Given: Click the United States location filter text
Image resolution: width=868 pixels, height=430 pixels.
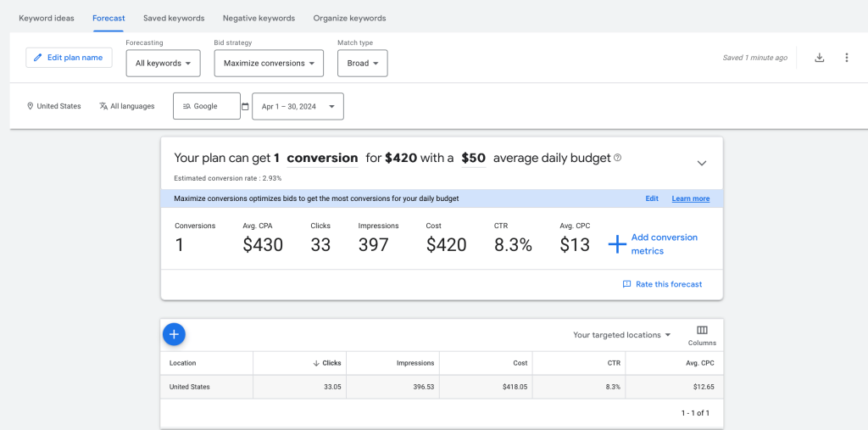Looking at the screenshot, I should pyautogui.click(x=58, y=106).
